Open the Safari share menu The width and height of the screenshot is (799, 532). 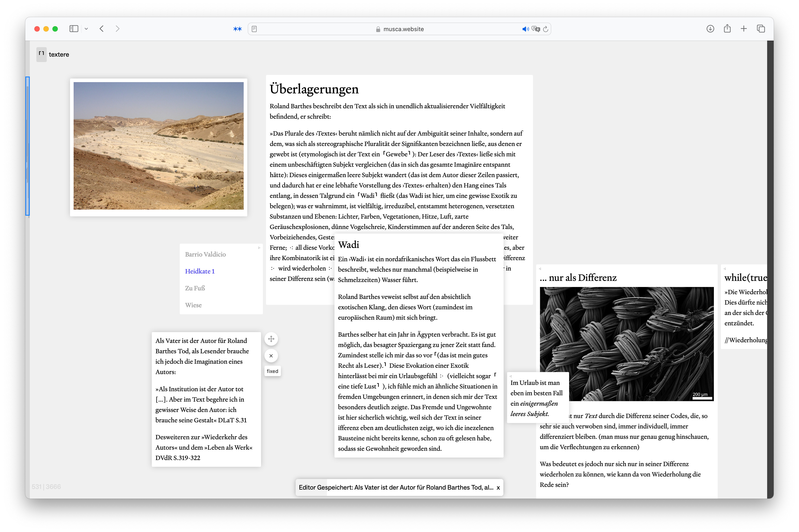point(727,29)
